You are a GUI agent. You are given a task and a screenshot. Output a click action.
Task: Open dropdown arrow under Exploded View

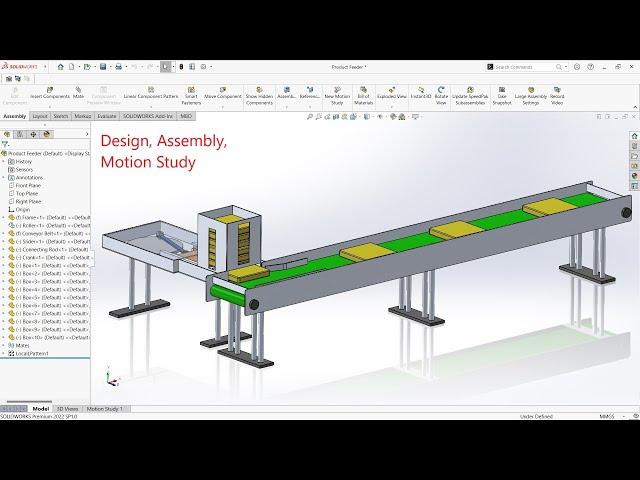click(391, 107)
